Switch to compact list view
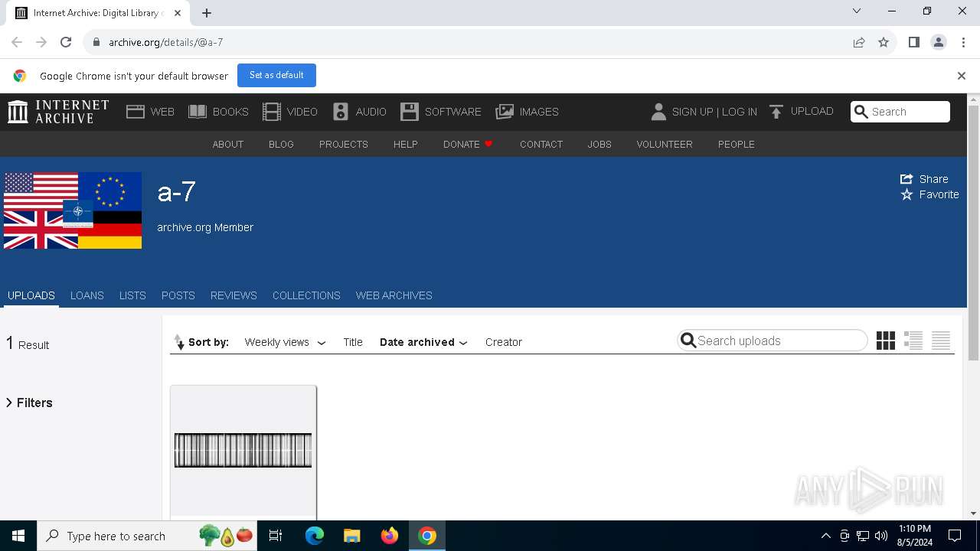The width and height of the screenshot is (980, 551). tap(941, 341)
